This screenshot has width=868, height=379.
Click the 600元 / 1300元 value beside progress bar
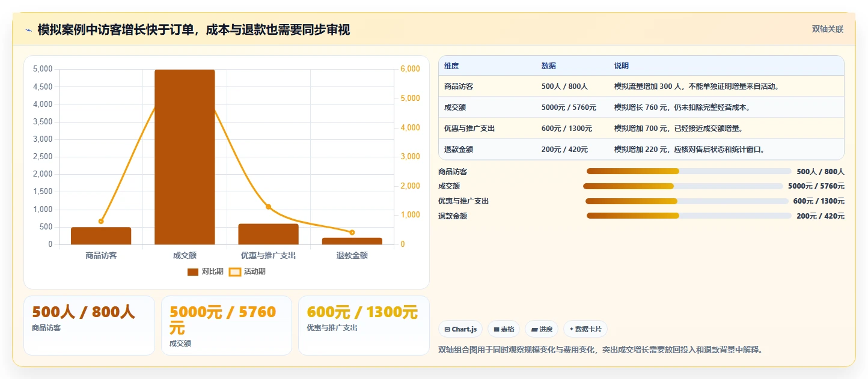pyautogui.click(x=819, y=201)
